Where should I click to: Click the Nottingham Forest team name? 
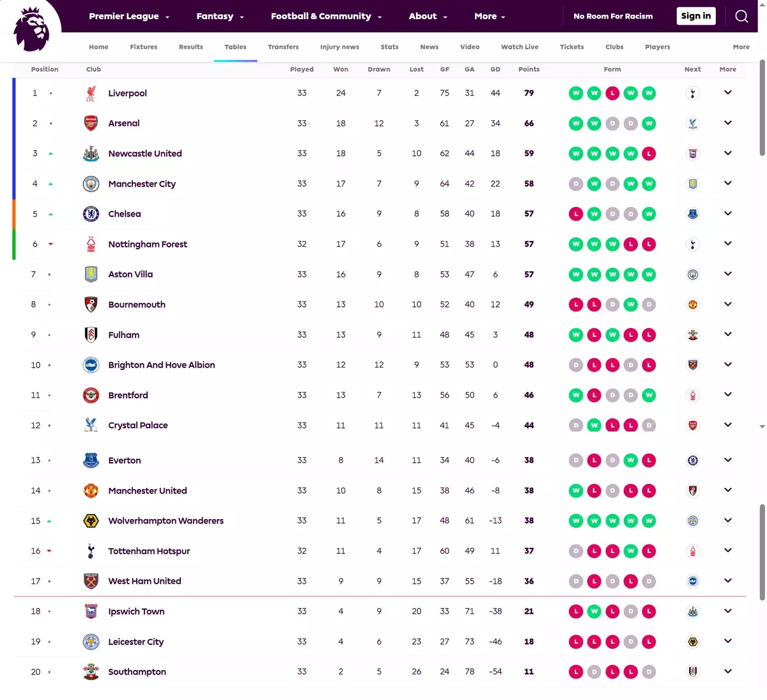click(x=148, y=244)
